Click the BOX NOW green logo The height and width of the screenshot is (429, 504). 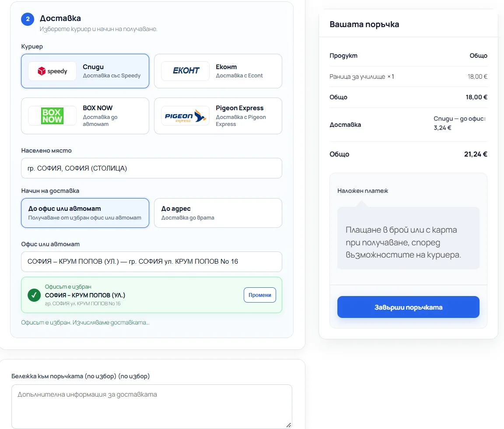point(52,116)
